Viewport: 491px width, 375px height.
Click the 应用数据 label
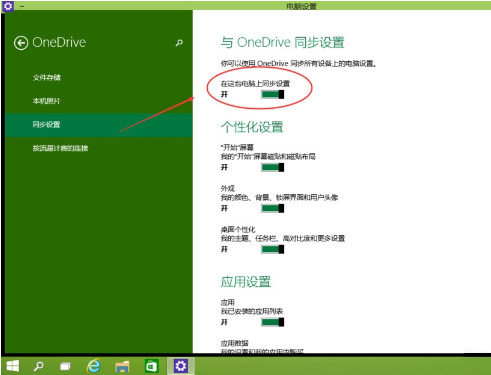(x=234, y=343)
